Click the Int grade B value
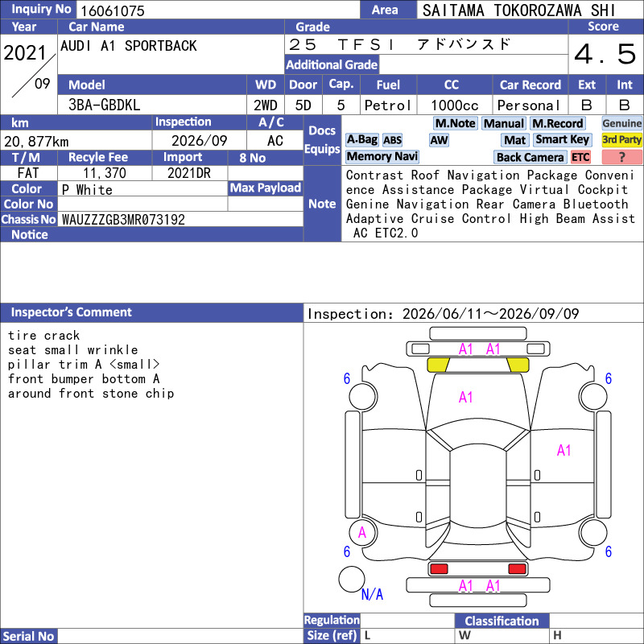Viewport: 644px width, 644px height. coord(625,105)
